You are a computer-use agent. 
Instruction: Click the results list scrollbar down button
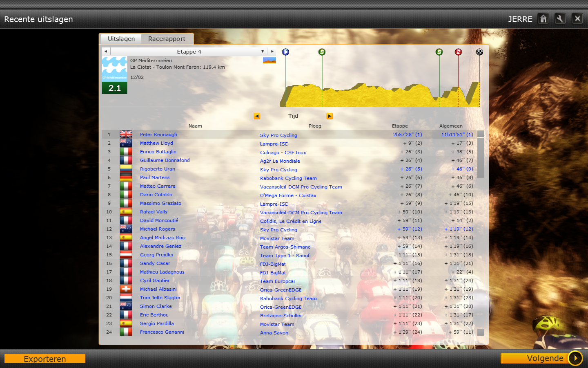point(481,332)
